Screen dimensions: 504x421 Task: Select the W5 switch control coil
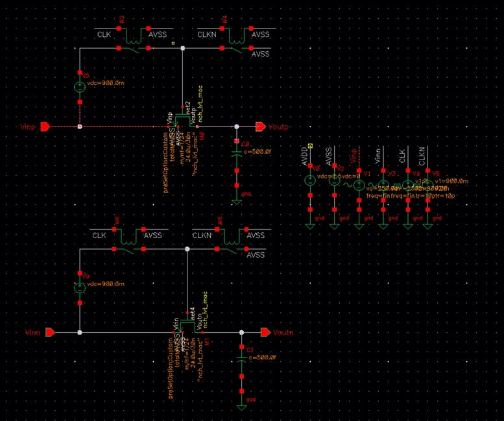[x=232, y=237]
